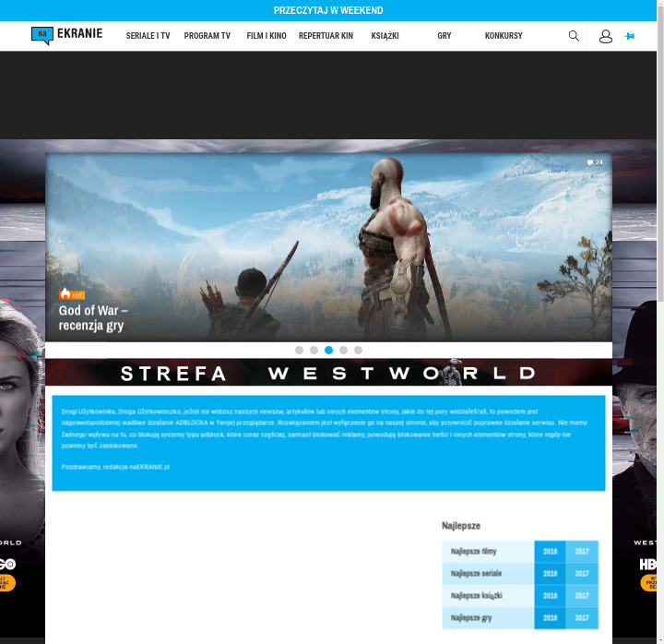Viewport: 664px width, 644px height.
Task: Click the God of War hero image
Action: 328,247
